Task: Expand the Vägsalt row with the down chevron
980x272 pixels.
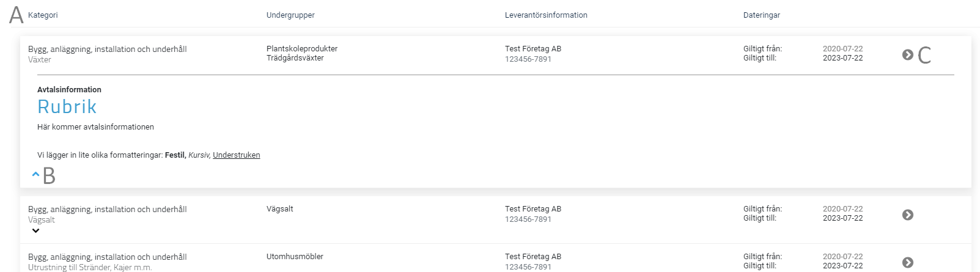Action: 35,231
